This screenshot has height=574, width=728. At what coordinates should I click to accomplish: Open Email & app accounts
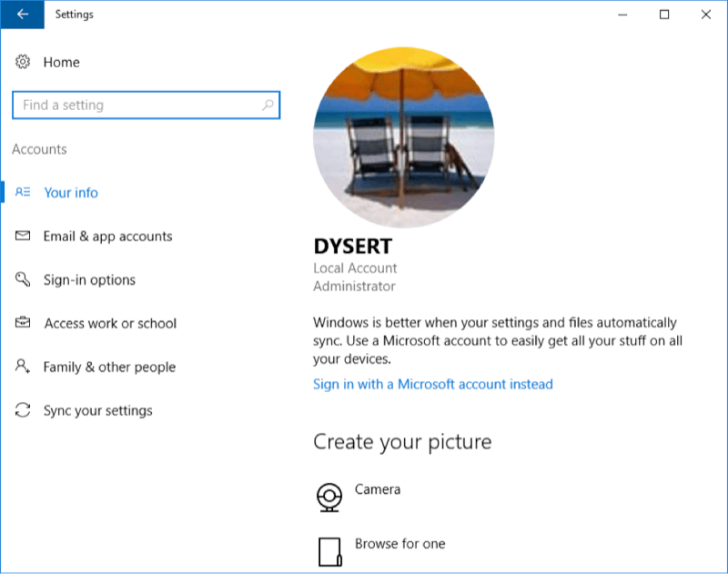(x=107, y=237)
